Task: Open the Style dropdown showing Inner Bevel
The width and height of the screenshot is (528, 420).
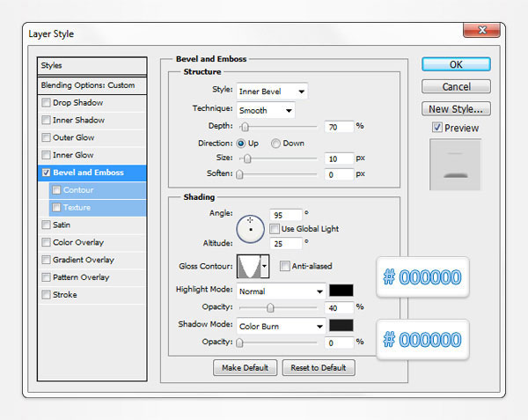Action: click(x=272, y=91)
